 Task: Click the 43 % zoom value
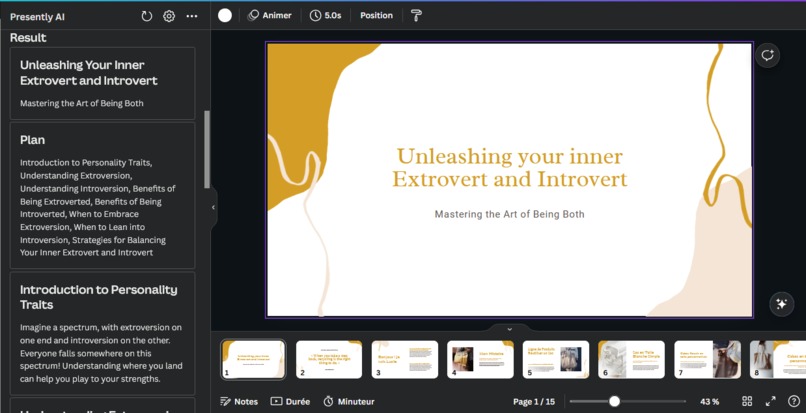point(709,402)
